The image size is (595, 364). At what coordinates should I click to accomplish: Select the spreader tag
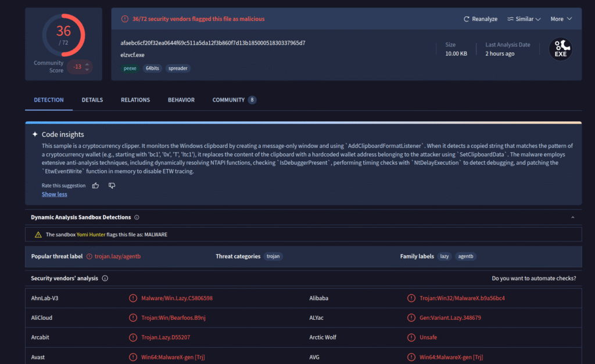coord(177,69)
